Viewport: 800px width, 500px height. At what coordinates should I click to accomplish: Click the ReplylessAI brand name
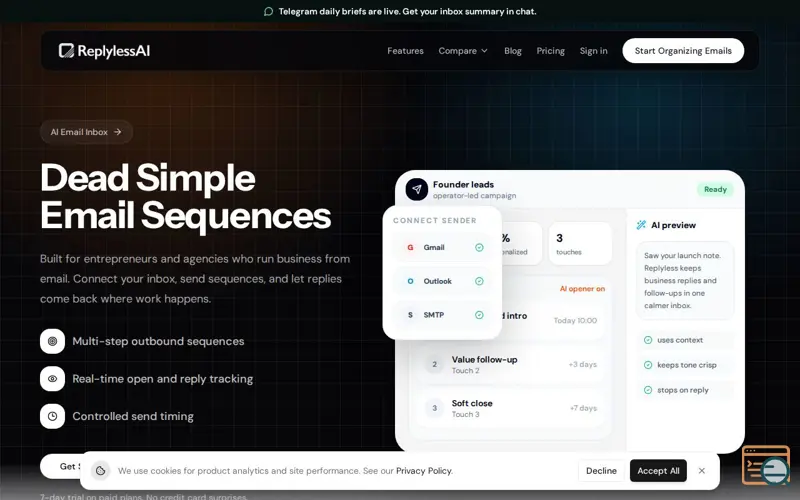point(114,51)
